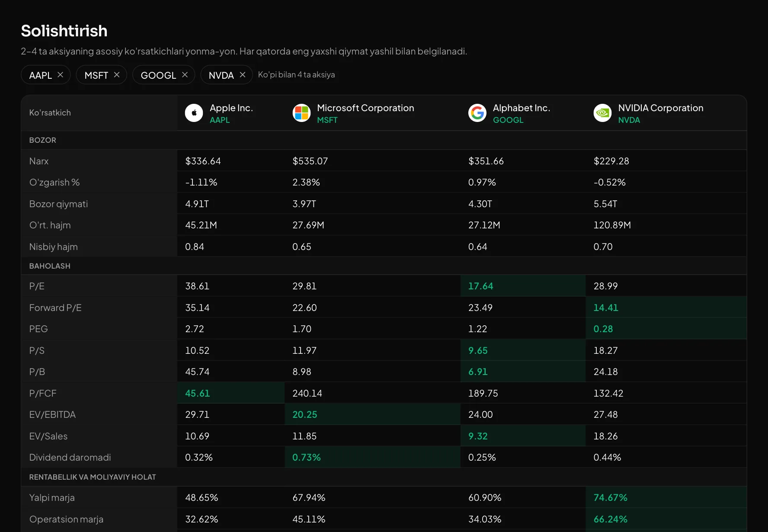The image size is (768, 532).
Task: Click the Dividend daromadi row label
Action: coord(70,457)
